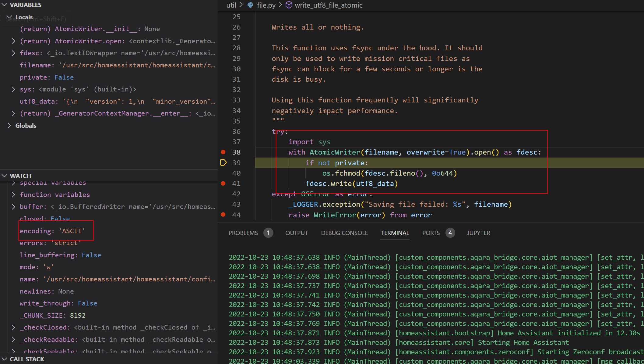Toggle breakpoint on line 41
Viewport: 644px width, 364px height.
223,184
